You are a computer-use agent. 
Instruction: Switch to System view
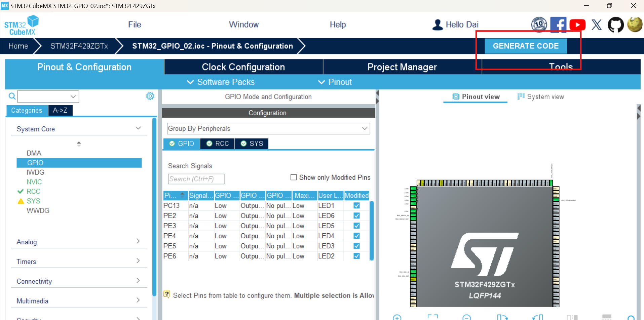click(540, 97)
